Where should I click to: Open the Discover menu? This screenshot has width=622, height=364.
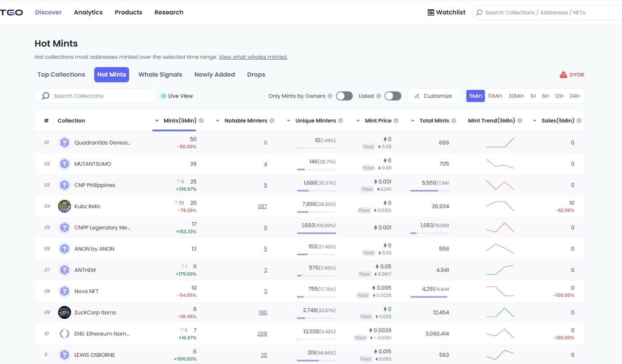[48, 13]
